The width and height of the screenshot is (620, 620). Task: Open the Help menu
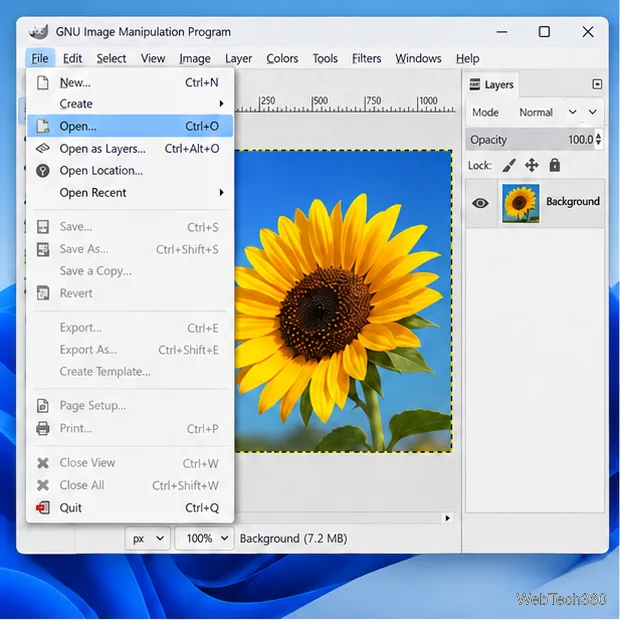[467, 59]
